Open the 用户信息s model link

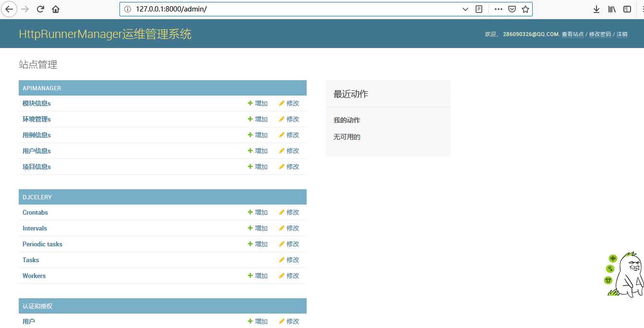tap(36, 151)
